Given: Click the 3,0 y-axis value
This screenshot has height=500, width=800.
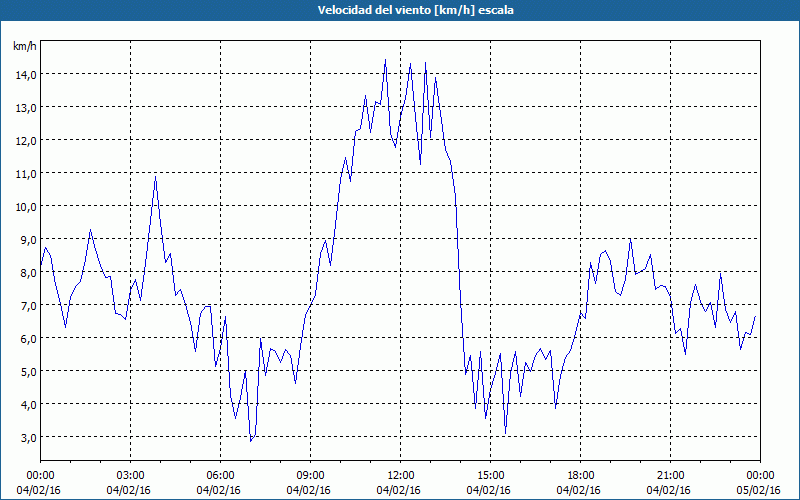Looking at the screenshot, I should [x=29, y=438].
